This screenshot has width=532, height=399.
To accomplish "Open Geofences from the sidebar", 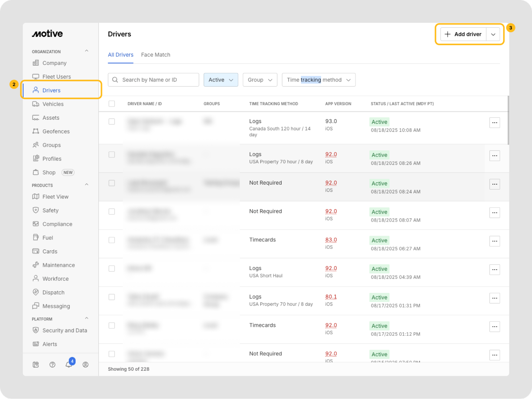I will (56, 131).
